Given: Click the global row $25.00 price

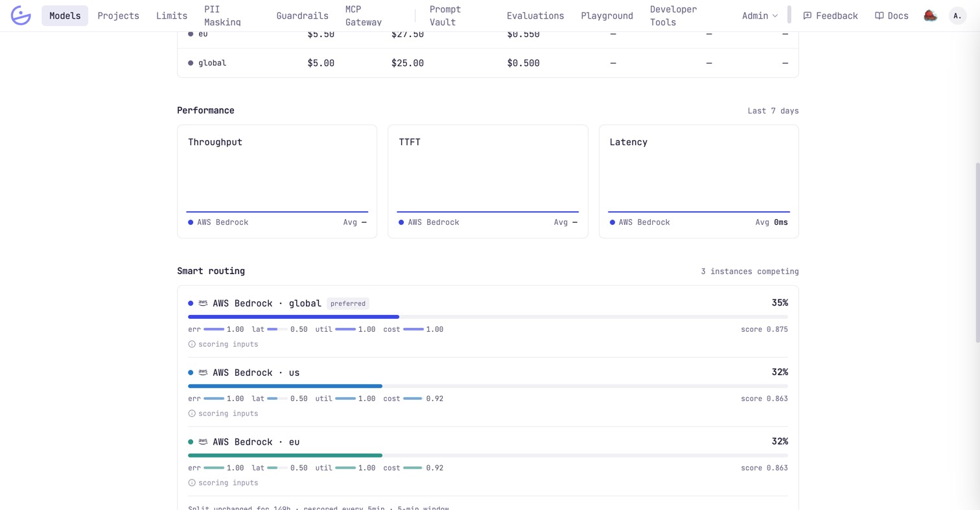Looking at the screenshot, I should tap(408, 63).
